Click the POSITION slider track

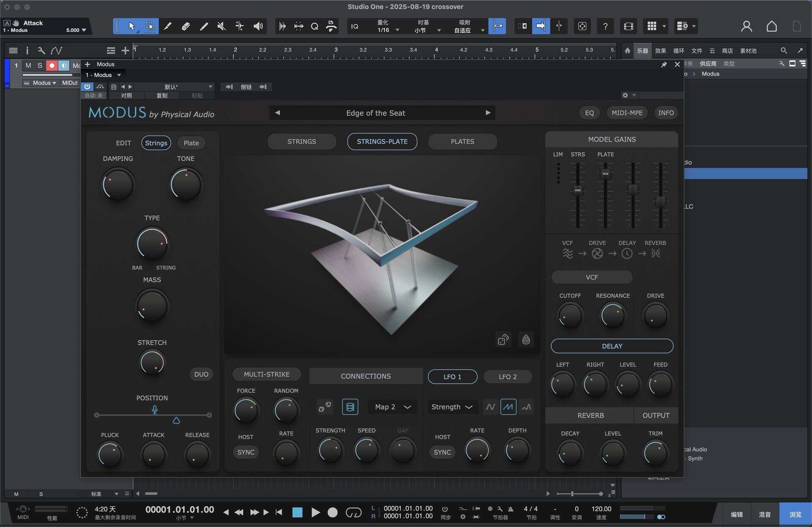click(x=153, y=415)
